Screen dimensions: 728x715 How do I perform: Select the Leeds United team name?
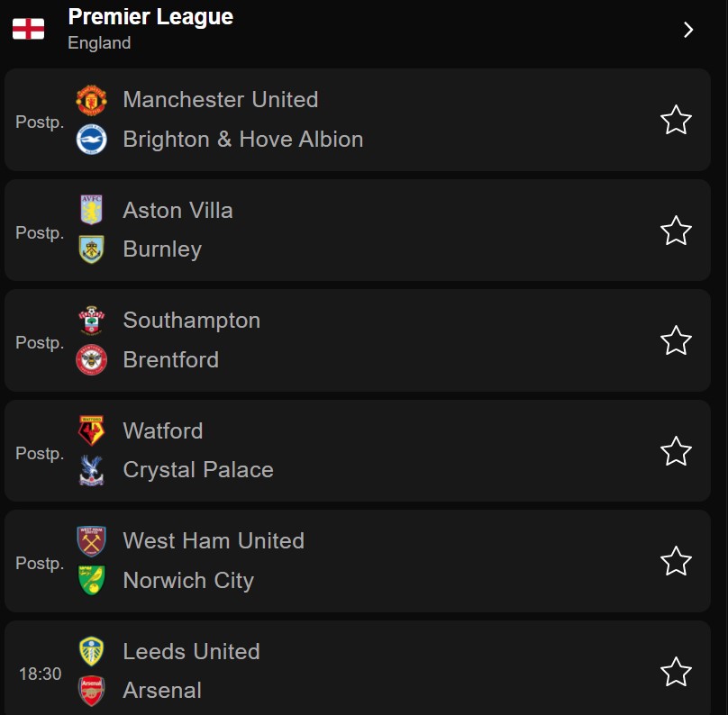191,651
